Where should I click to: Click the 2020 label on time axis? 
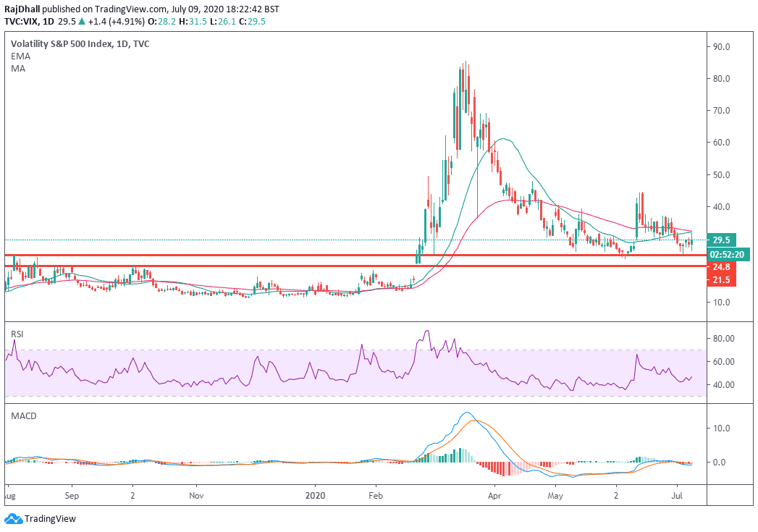(x=315, y=497)
